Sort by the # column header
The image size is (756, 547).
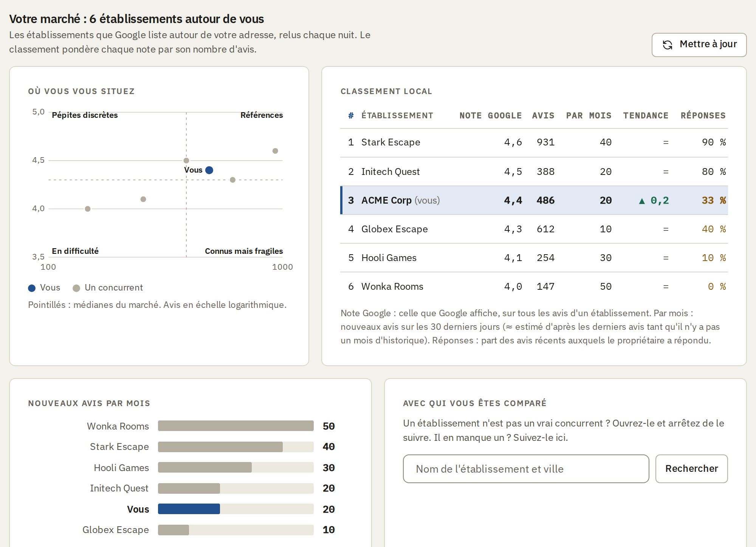click(351, 116)
